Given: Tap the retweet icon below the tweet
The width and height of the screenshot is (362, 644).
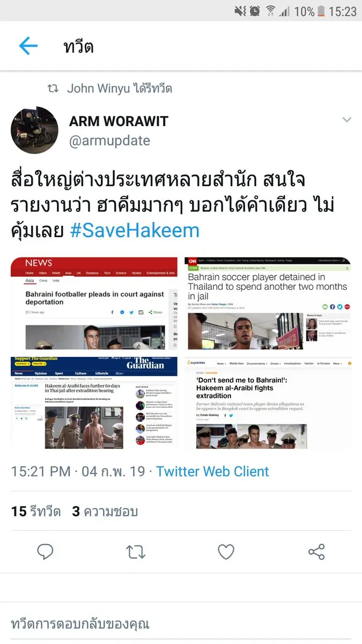Looking at the screenshot, I should click(x=136, y=552).
